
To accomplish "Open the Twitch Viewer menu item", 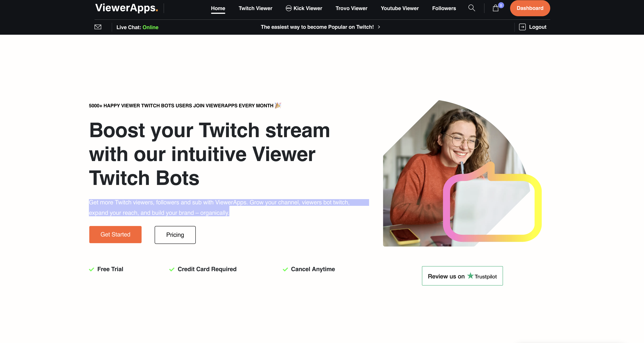I will [255, 8].
